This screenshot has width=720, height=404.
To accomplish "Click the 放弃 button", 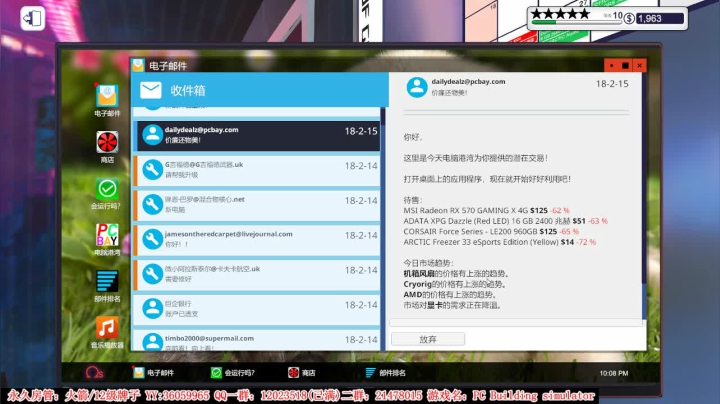I will click(x=428, y=339).
